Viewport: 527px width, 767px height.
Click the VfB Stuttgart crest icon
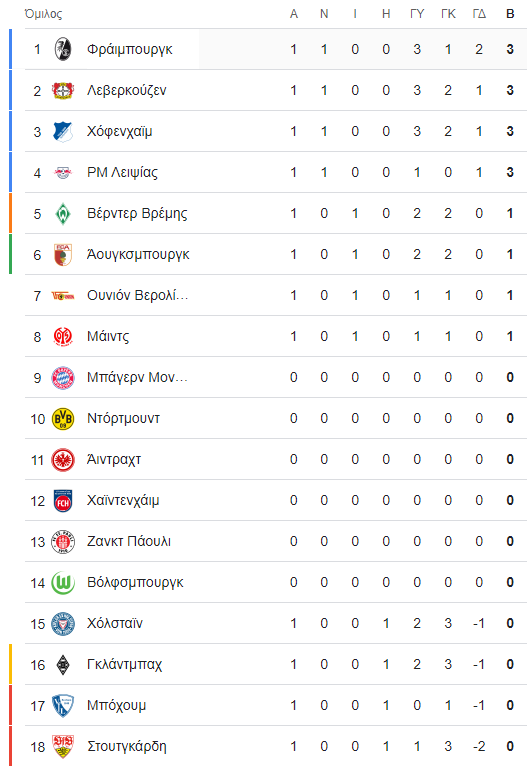click(x=63, y=746)
